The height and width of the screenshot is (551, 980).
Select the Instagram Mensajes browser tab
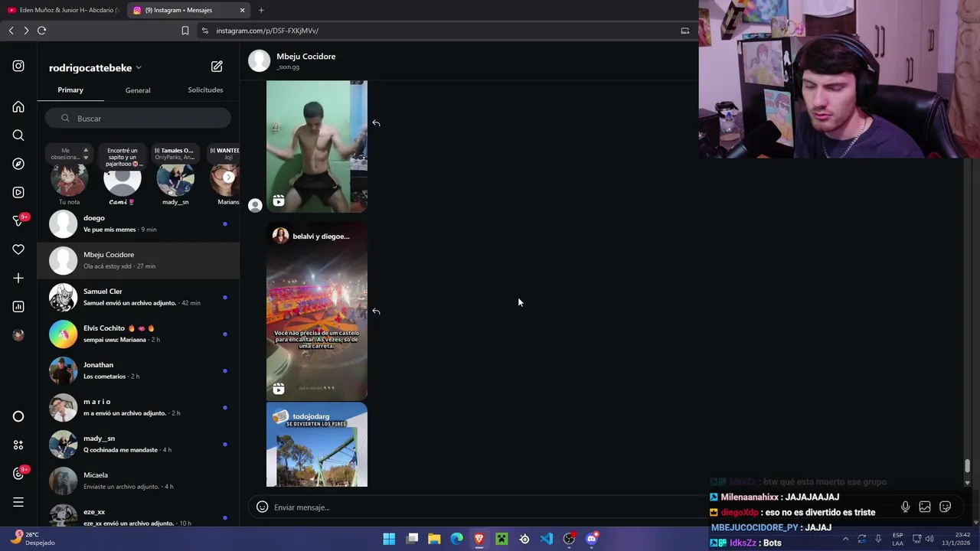[189, 10]
